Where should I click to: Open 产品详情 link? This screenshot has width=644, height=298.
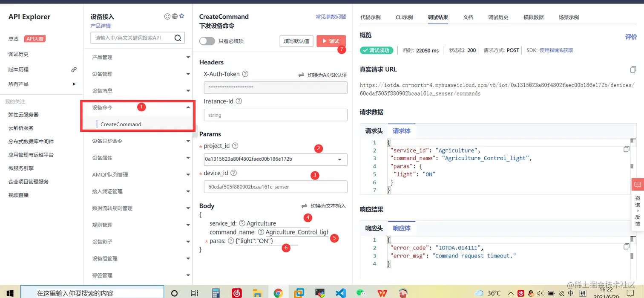tap(101, 26)
